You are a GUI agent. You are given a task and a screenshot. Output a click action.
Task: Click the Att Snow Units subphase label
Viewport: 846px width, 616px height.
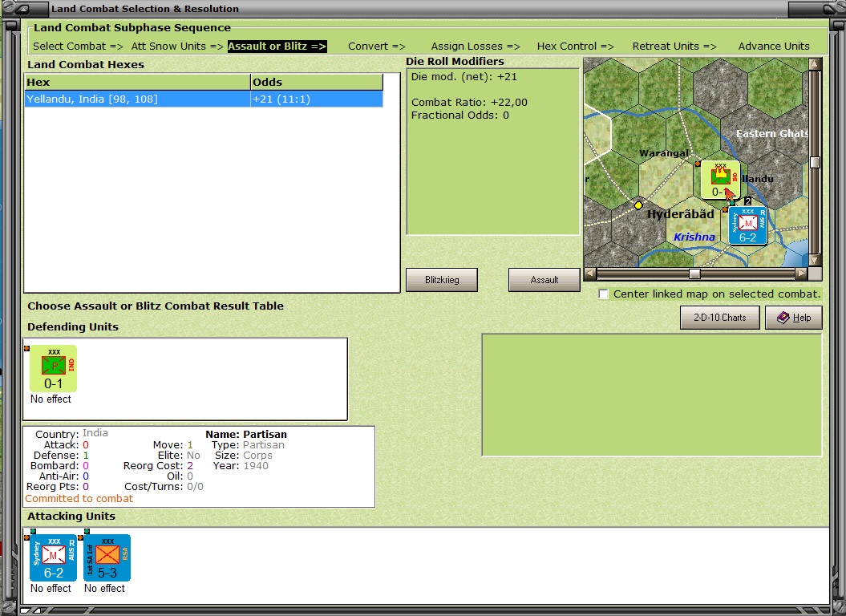pyautogui.click(x=177, y=47)
